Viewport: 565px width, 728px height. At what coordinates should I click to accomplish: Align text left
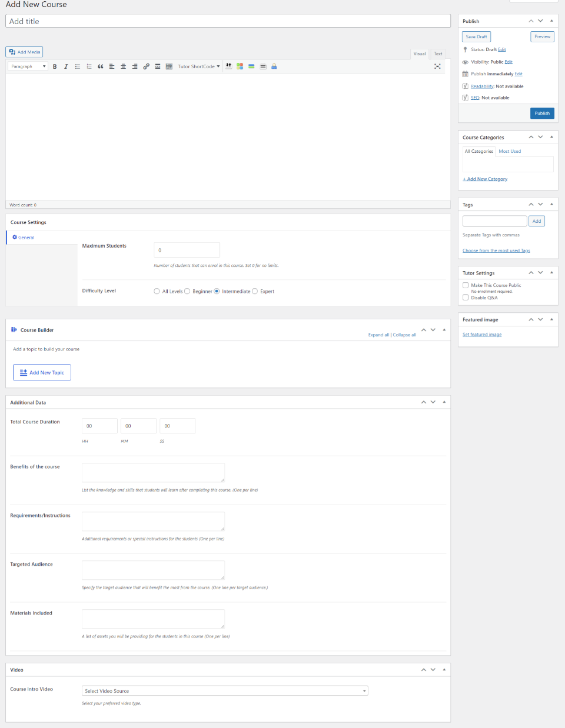112,66
